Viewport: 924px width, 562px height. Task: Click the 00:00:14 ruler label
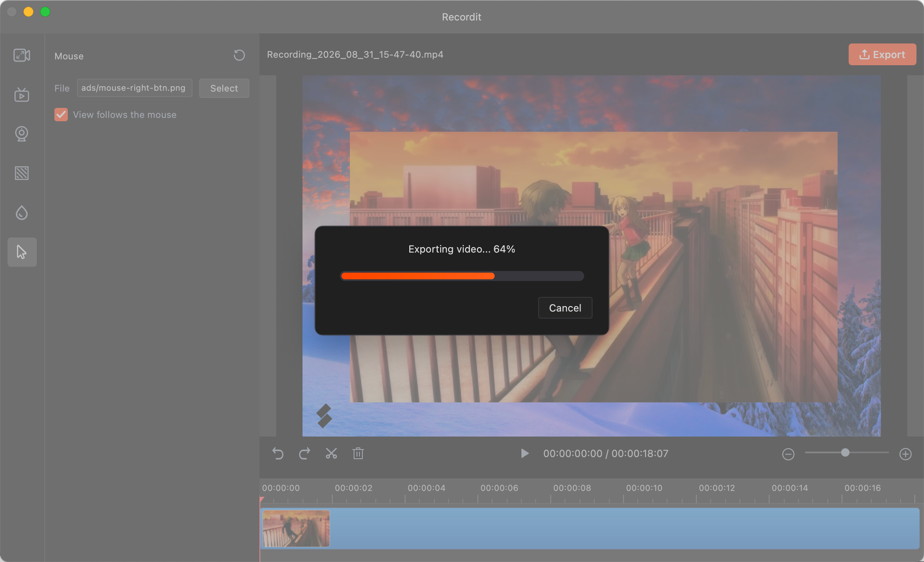(x=790, y=488)
